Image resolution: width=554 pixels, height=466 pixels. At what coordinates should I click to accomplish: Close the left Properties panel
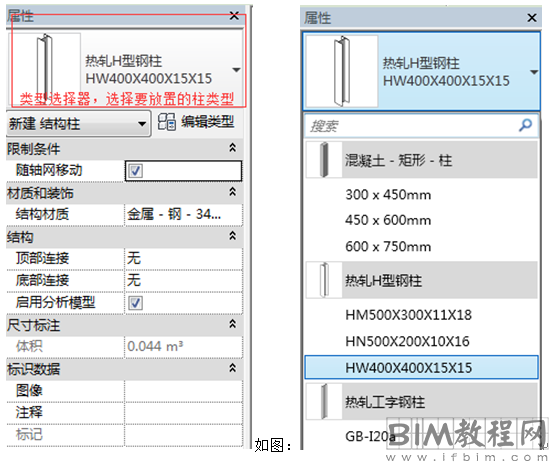(x=234, y=16)
